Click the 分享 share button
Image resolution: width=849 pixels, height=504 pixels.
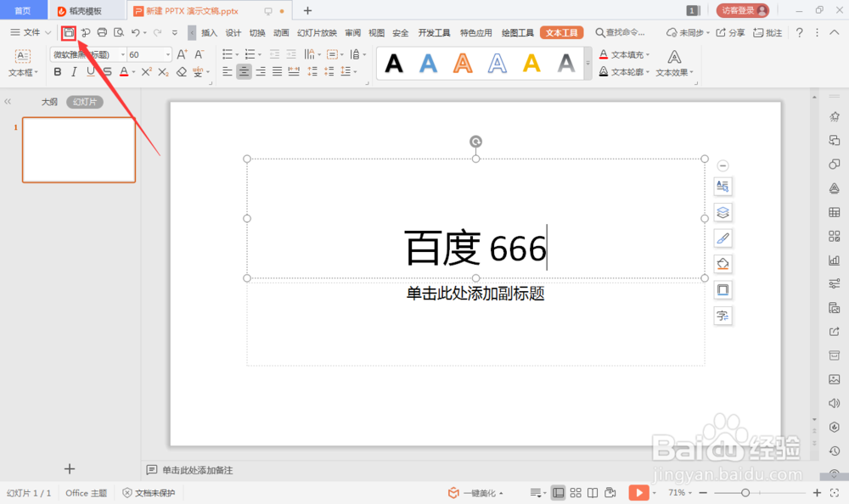730,33
